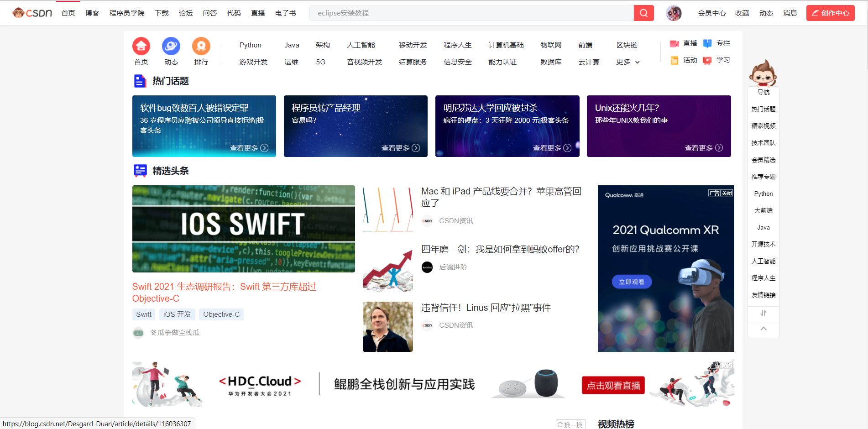Open the 论坛 nav item
Screen dimensions: 868x429
(186, 13)
